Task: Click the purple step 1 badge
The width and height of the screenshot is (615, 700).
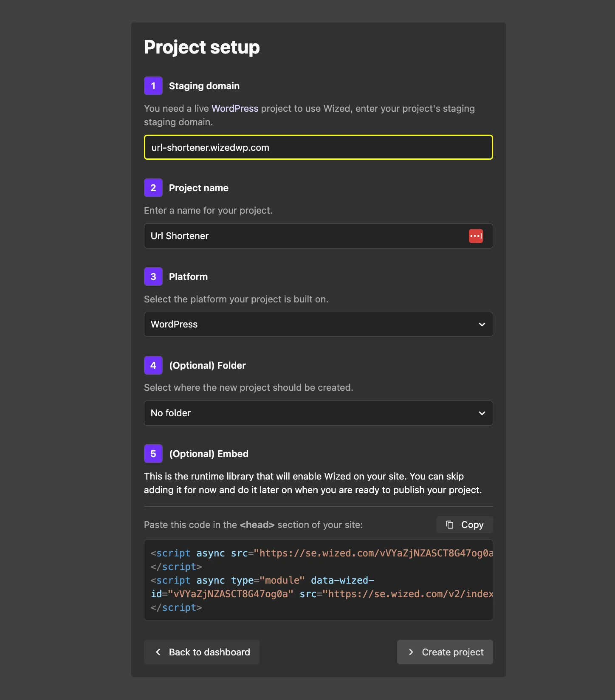Action: click(153, 86)
